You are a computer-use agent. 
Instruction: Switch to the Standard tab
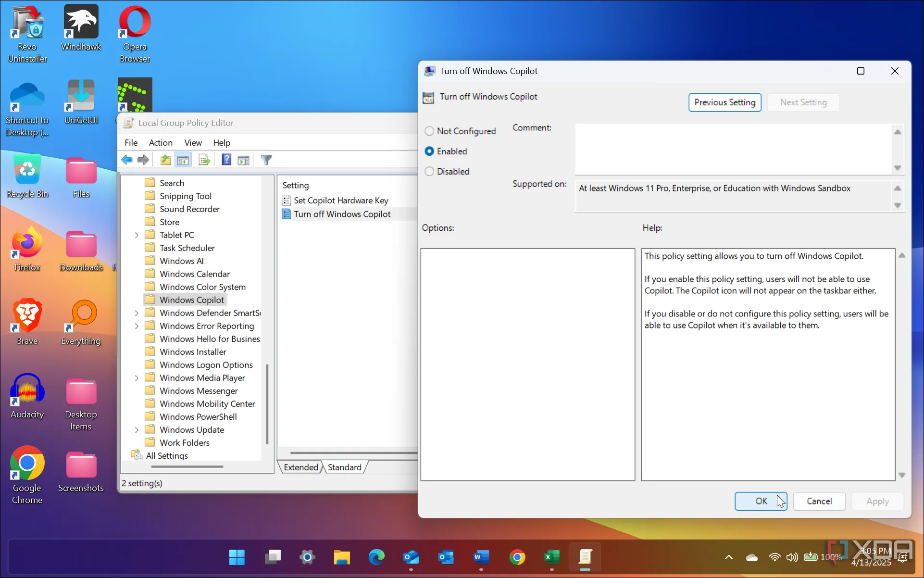344,466
